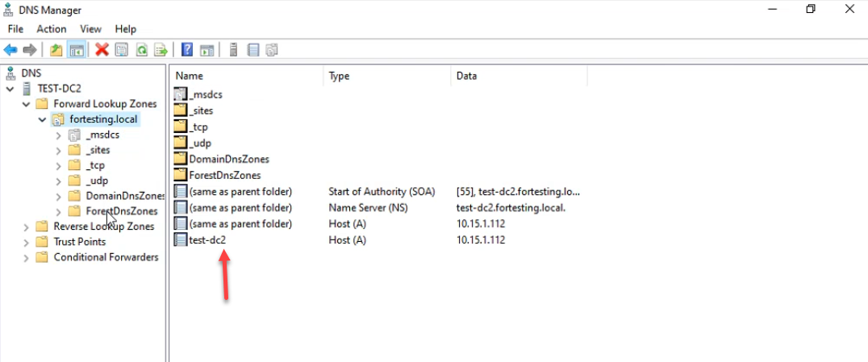Expand the DomainDnsZones tree node
Image resolution: width=868 pixels, height=362 pixels.
point(59,196)
